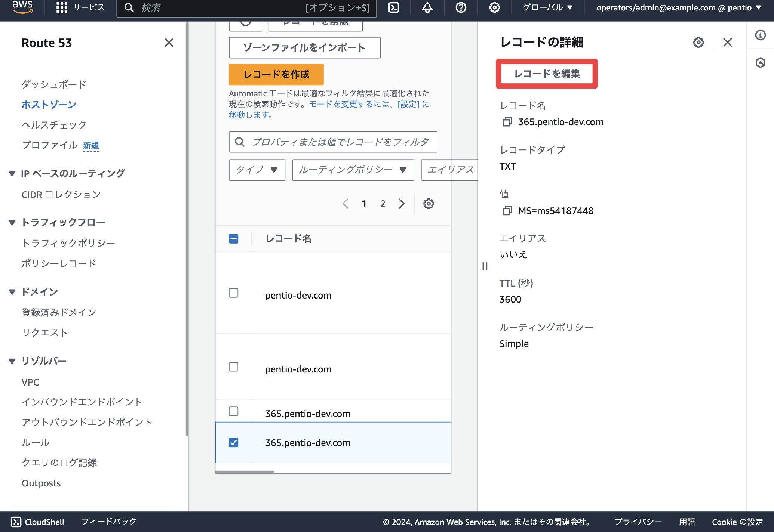This screenshot has height=532, width=774.
Task: Collapse the リゾルバー sidebar section
Action: coord(12,361)
